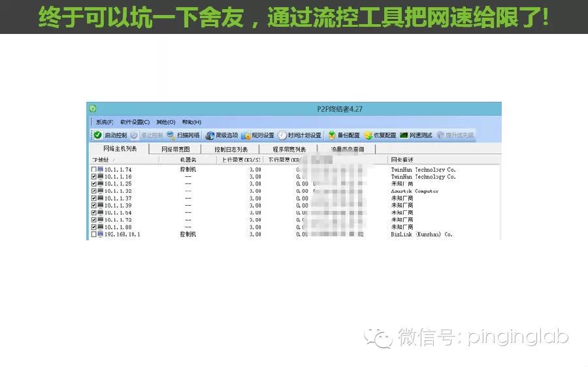Screen dimensions: 588x367
Task: Click the greyed 提升优先级 icon
Action: click(440, 135)
